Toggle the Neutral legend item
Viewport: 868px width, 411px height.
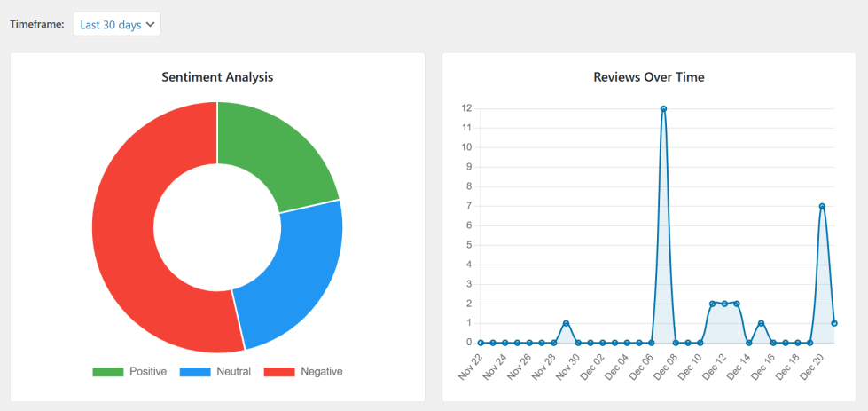pos(215,372)
